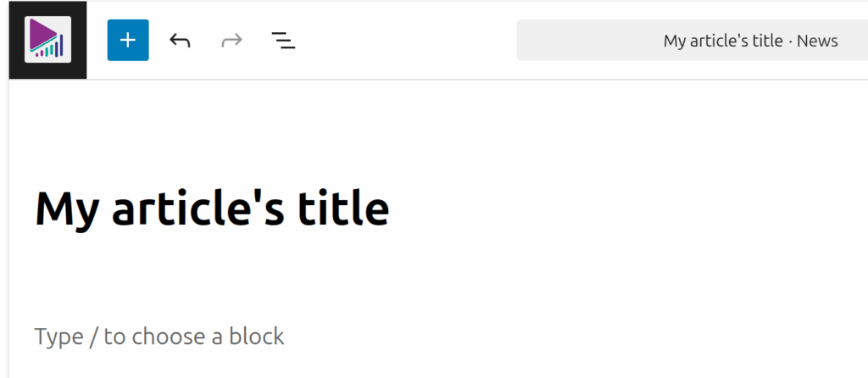Click the word "Type" in the empty paragraph
Viewport: 868px width, 378px height.
pos(58,336)
